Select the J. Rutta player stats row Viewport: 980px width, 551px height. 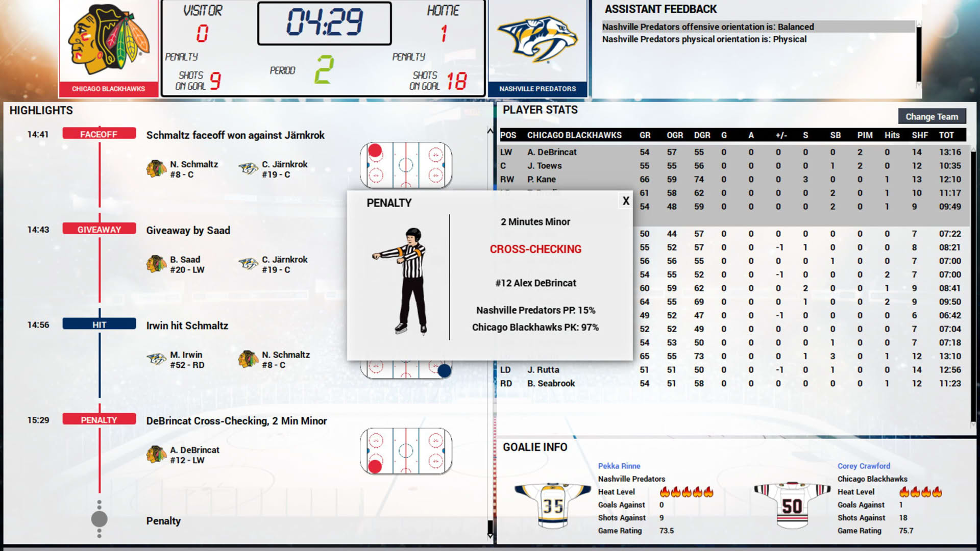(x=733, y=370)
